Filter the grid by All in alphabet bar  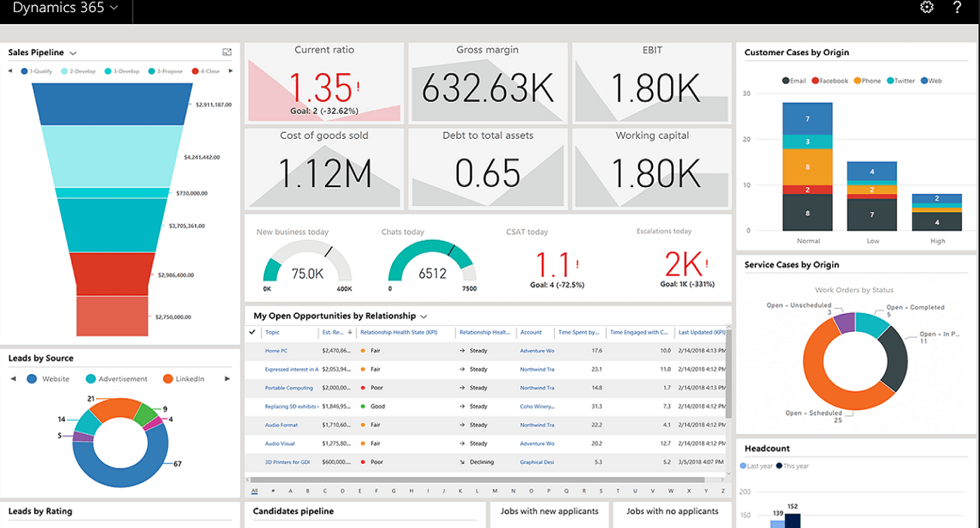coord(254,491)
